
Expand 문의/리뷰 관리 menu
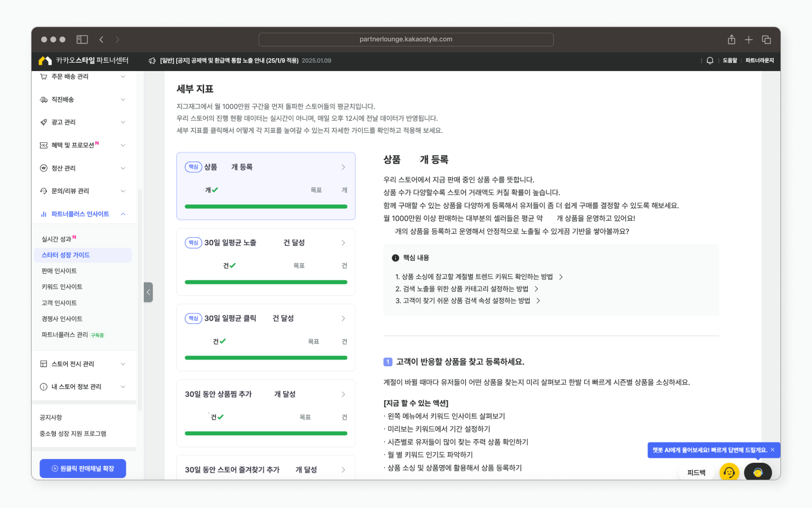click(x=123, y=191)
